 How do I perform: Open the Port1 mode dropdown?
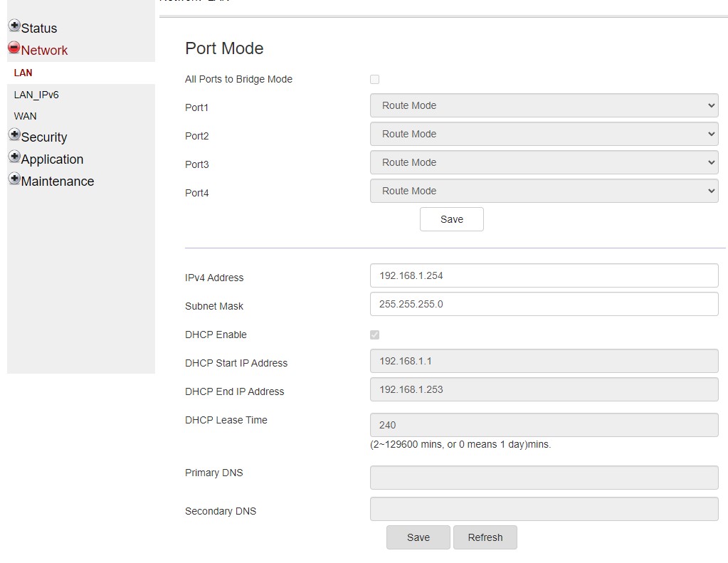[544, 105]
